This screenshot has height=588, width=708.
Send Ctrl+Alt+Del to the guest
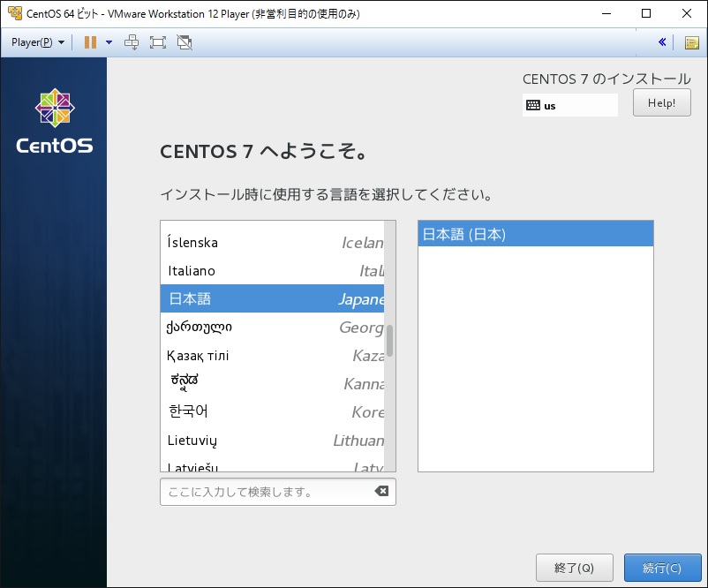tap(131, 41)
